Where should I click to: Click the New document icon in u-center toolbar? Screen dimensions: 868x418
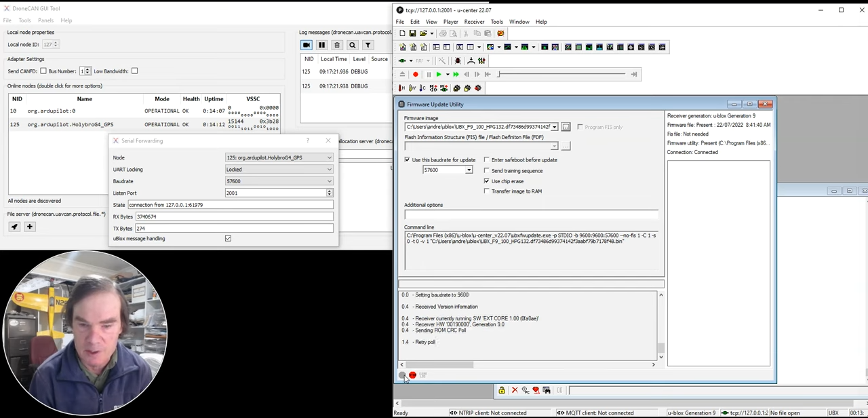click(402, 33)
